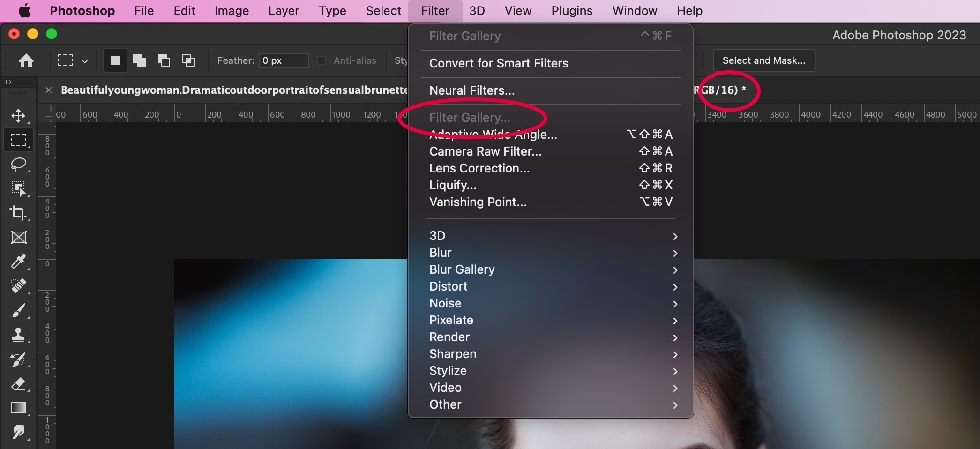Open Camera Raw Filter
This screenshot has height=449, width=980.
coord(551,151)
